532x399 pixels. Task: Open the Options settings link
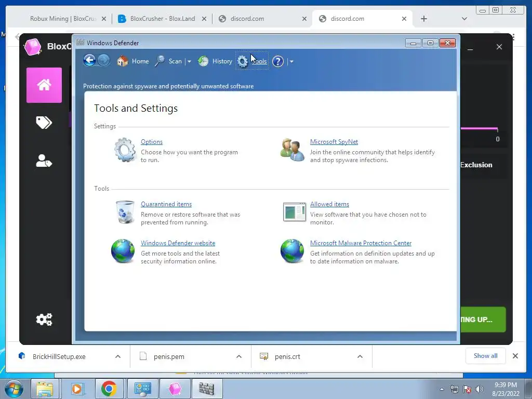coord(152,142)
